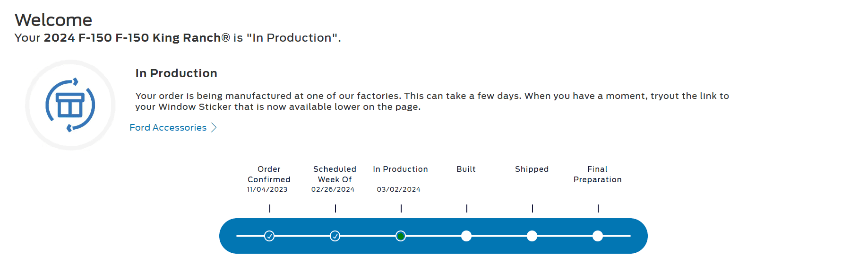Select the In Production stage label
868x275 pixels.
point(400,169)
